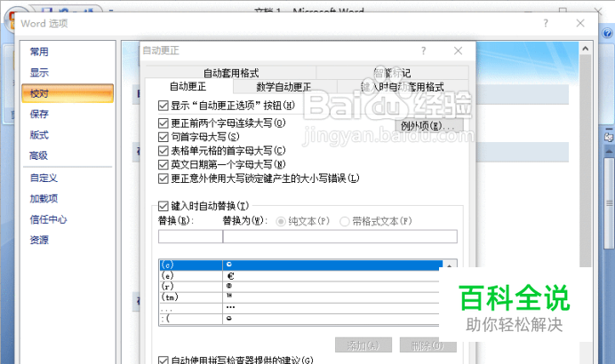Disable 键入时自动替换 checkbox
615x364 pixels.
pos(164,206)
